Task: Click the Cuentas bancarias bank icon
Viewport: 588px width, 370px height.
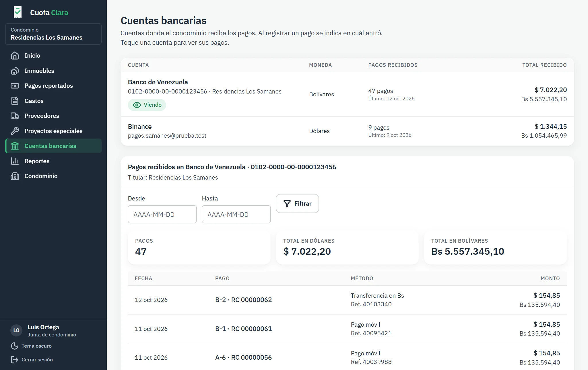Action: coord(15,146)
